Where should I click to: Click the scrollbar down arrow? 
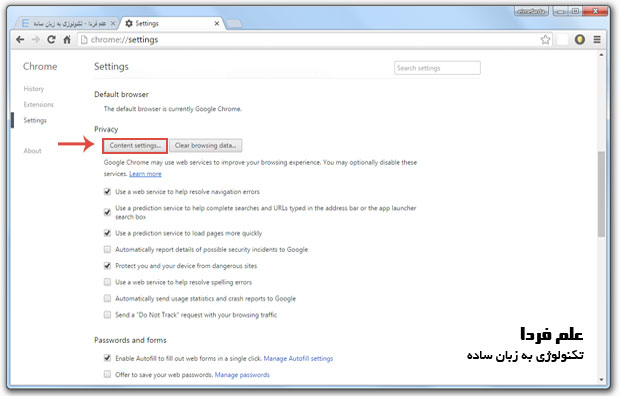click(x=601, y=380)
